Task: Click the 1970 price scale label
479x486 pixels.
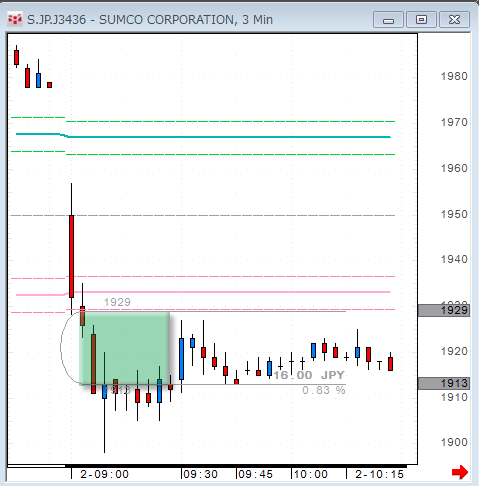Action: coord(454,122)
